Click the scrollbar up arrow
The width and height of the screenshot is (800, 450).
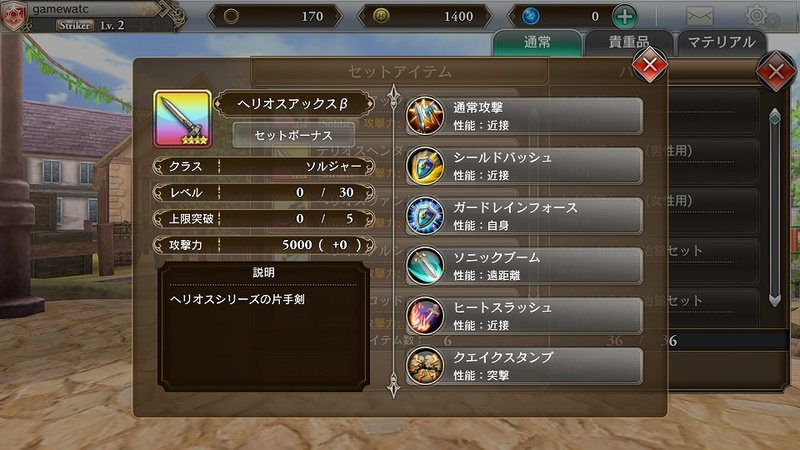point(774,116)
